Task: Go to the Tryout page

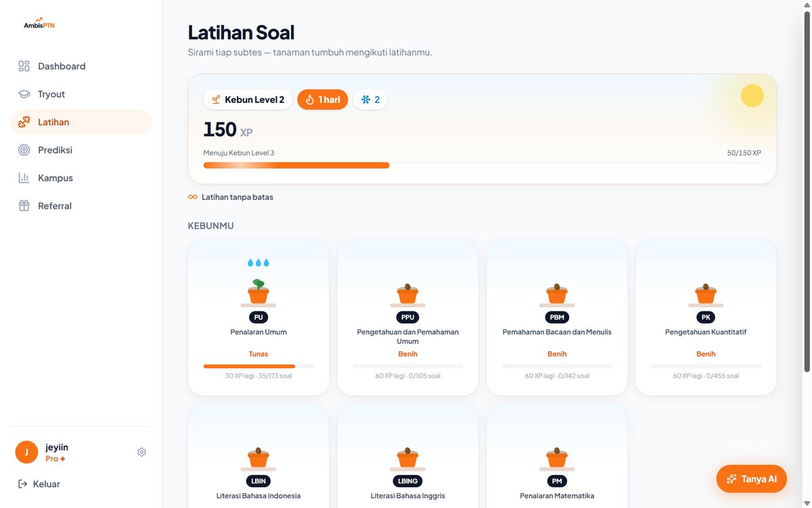Action: [81, 94]
